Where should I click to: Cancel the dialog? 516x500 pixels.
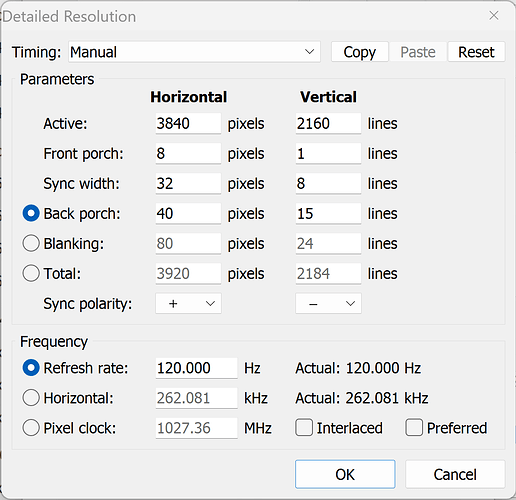(x=455, y=474)
